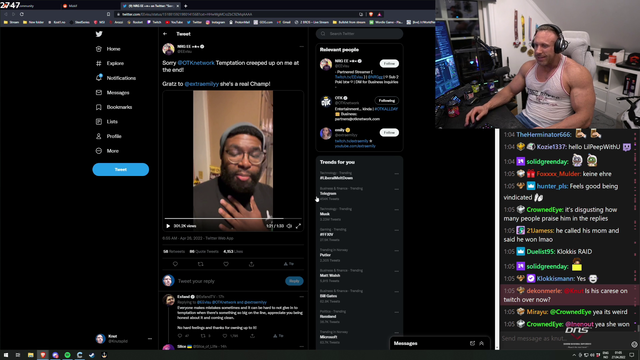Open Steam from the taskbar
Screen dimensions: 640x360
click(x=92, y=355)
